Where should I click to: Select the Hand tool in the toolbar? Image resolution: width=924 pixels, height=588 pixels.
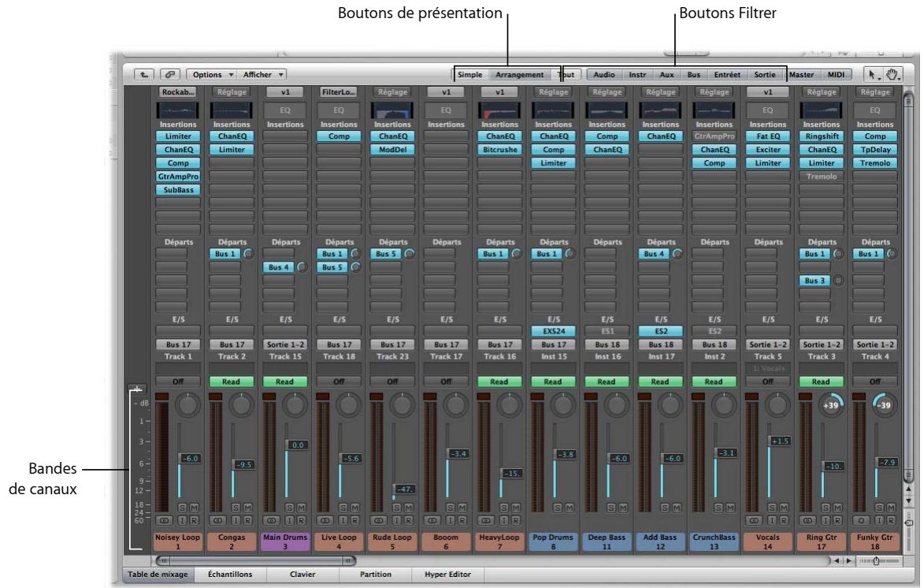(x=892, y=74)
